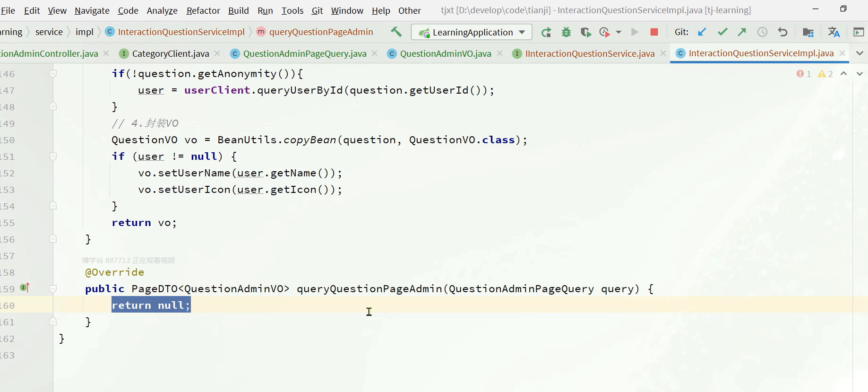The width and height of the screenshot is (868, 392).
Task: Open the Edit menu
Action: [x=32, y=10]
